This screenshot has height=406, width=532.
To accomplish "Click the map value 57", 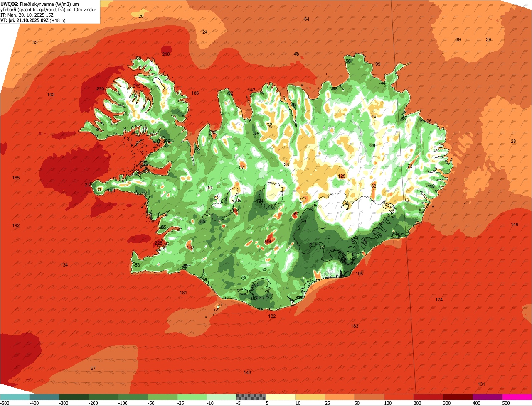I will (x=242, y=168).
